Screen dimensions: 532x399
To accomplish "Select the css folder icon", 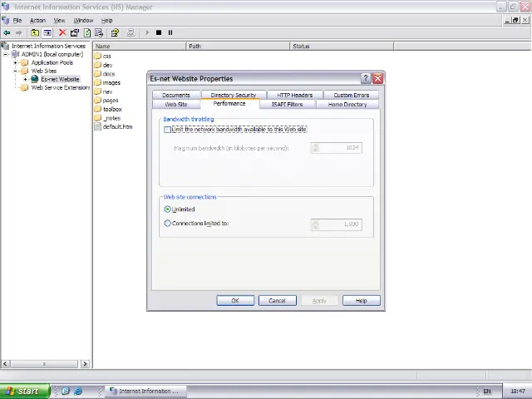I will pos(98,56).
